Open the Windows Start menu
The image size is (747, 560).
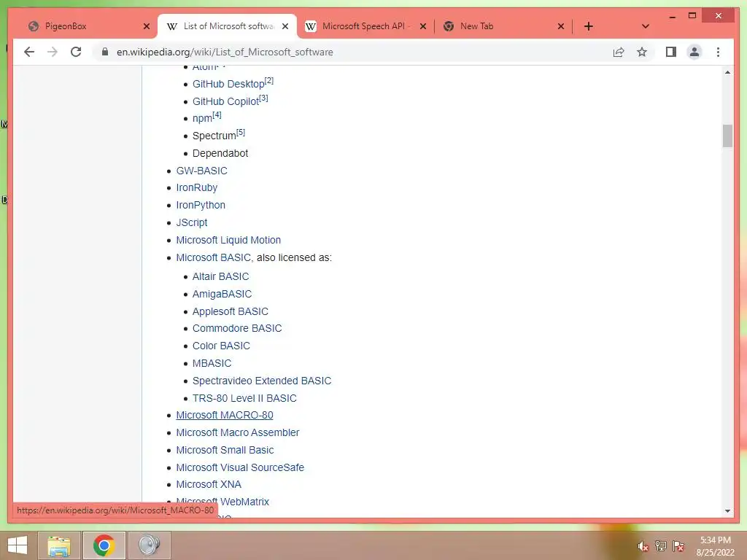click(x=18, y=545)
